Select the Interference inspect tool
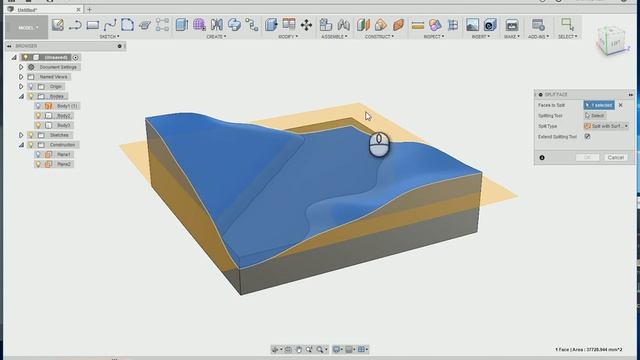This screenshot has height=360, width=640. 435,25
